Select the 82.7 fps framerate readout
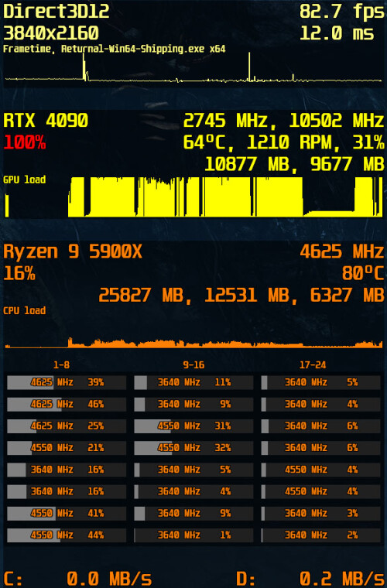The width and height of the screenshot is (387, 588). point(341,12)
